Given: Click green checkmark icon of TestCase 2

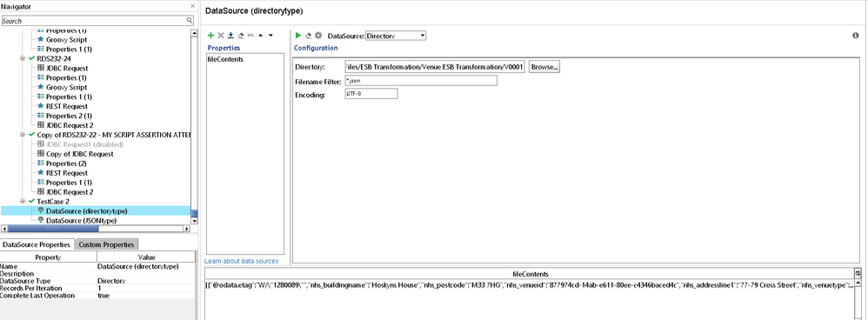Looking at the screenshot, I should point(31,201).
